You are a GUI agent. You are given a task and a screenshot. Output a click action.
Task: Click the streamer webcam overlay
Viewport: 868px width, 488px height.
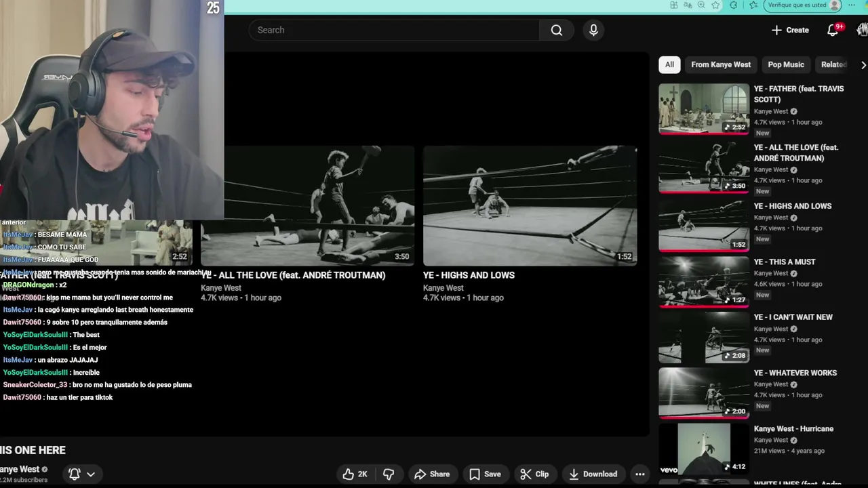pos(112,110)
